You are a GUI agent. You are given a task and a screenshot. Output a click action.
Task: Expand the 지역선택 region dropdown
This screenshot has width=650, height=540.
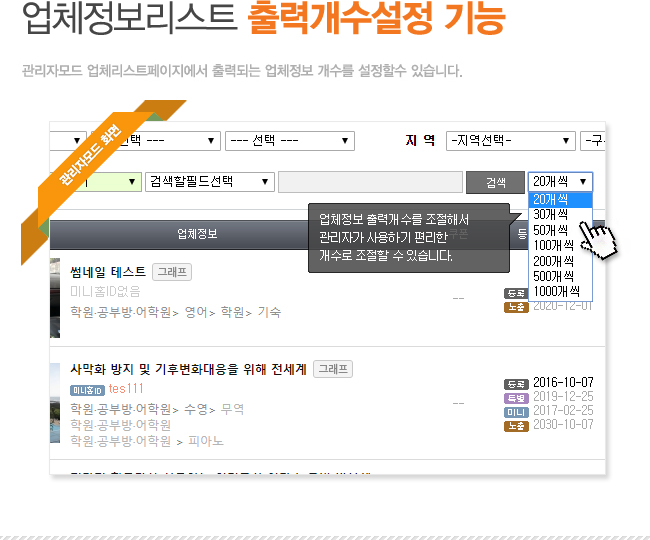[511, 141]
